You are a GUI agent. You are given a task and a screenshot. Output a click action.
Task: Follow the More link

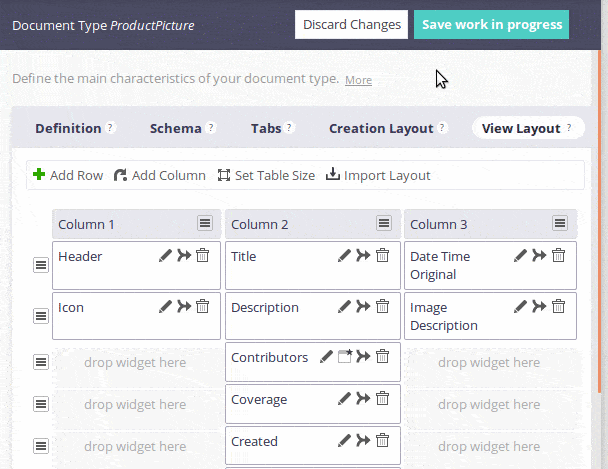tap(358, 80)
